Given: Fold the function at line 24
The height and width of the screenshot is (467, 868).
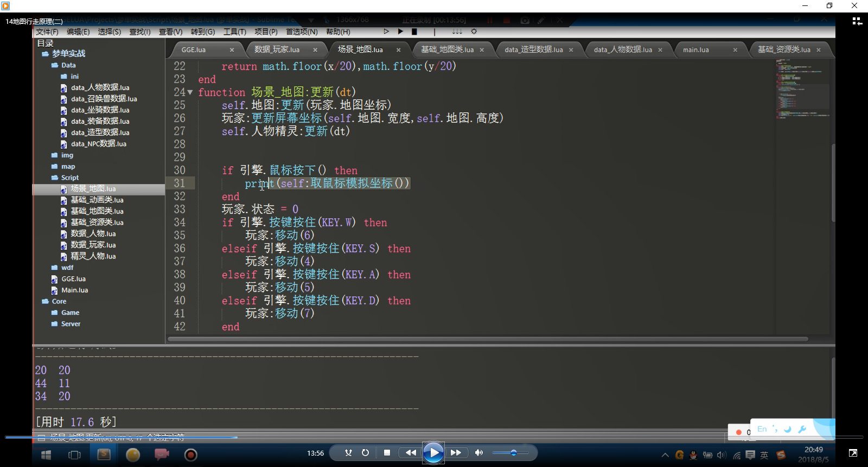Looking at the screenshot, I should (190, 92).
